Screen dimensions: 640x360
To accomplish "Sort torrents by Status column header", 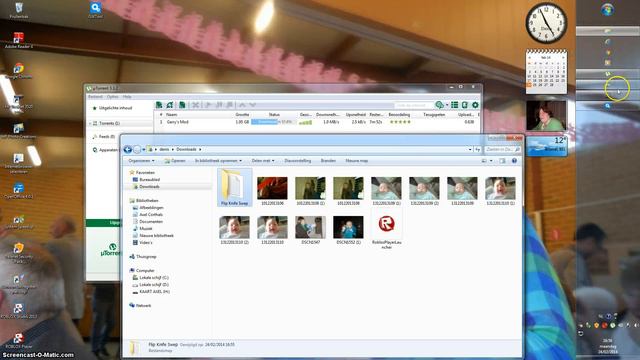I will tap(274, 115).
